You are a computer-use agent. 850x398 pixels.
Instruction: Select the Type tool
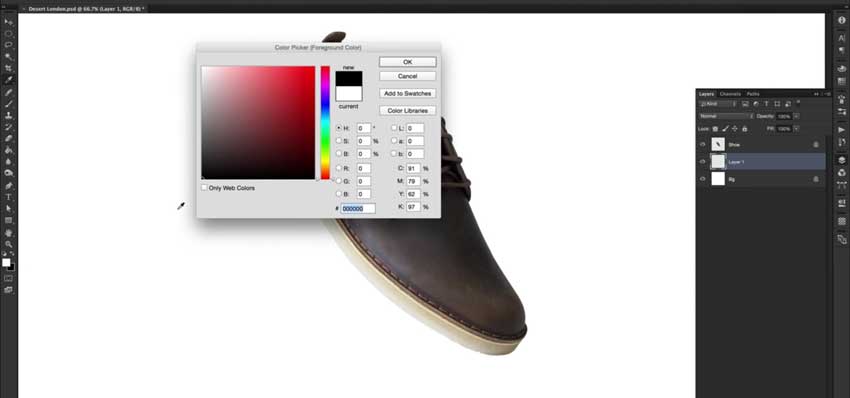point(9,197)
